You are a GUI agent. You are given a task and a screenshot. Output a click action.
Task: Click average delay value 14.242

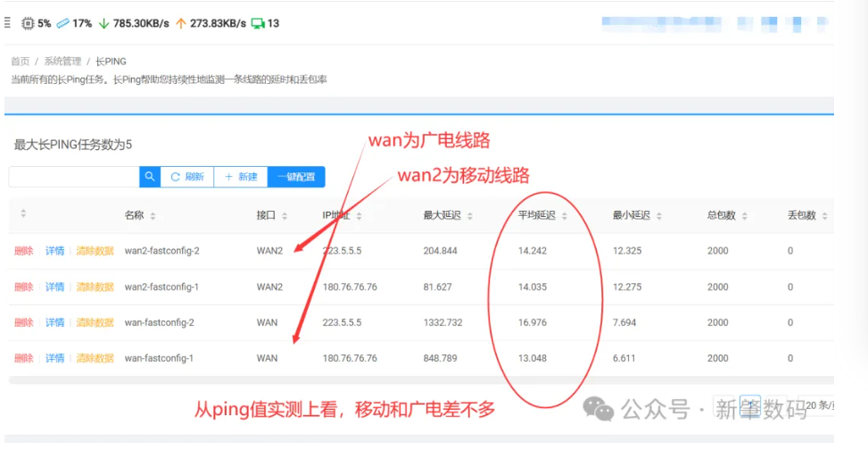pyautogui.click(x=533, y=251)
